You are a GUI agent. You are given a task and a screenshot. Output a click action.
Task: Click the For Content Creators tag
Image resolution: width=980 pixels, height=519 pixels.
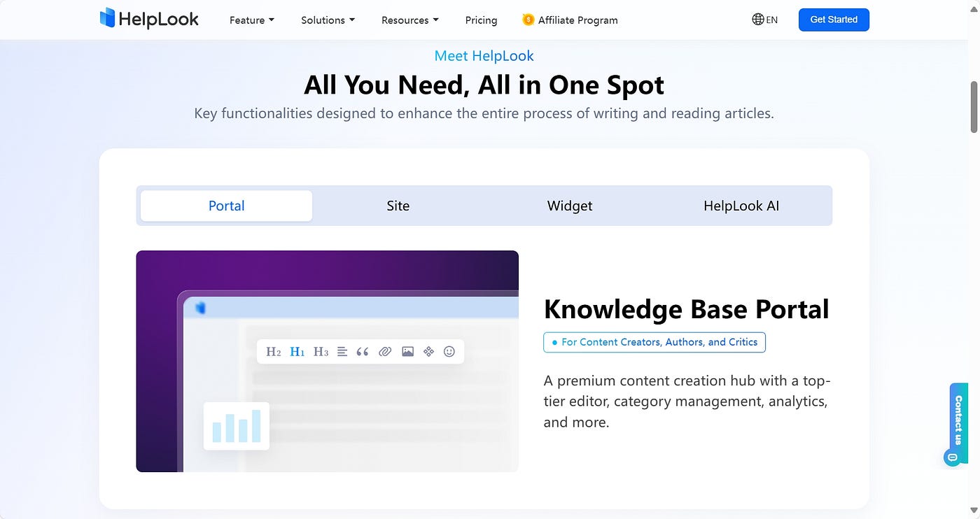[x=654, y=342]
